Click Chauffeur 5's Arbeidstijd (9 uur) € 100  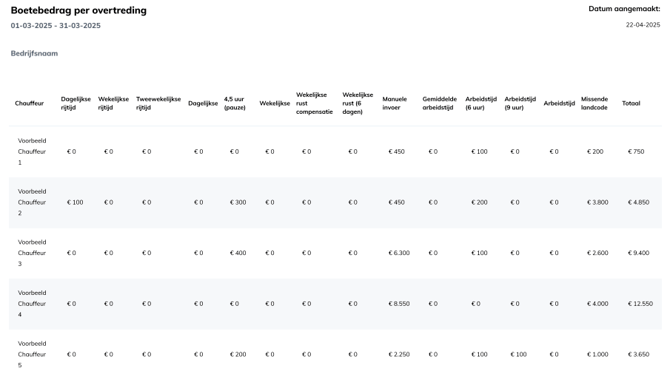tap(519, 355)
